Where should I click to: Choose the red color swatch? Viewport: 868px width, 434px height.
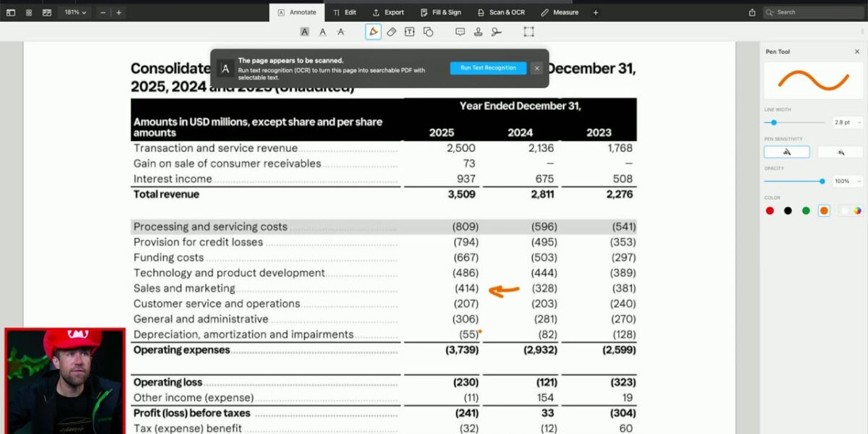click(x=770, y=210)
